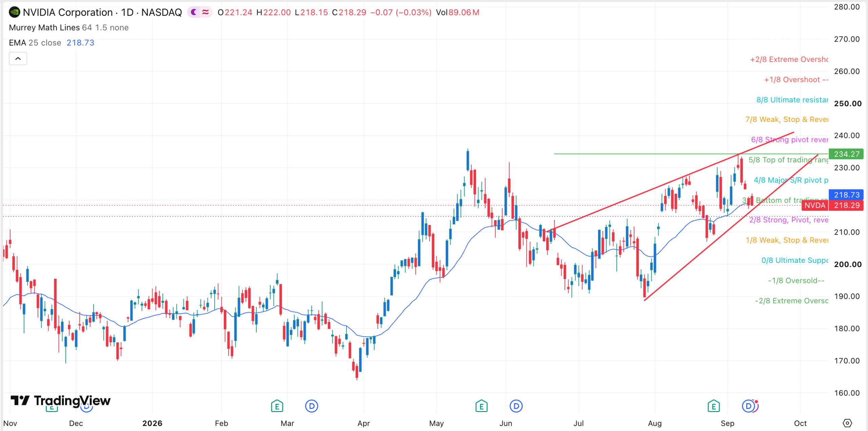Click the 210.00 price axis label
The height and width of the screenshot is (431, 868).
point(847,232)
